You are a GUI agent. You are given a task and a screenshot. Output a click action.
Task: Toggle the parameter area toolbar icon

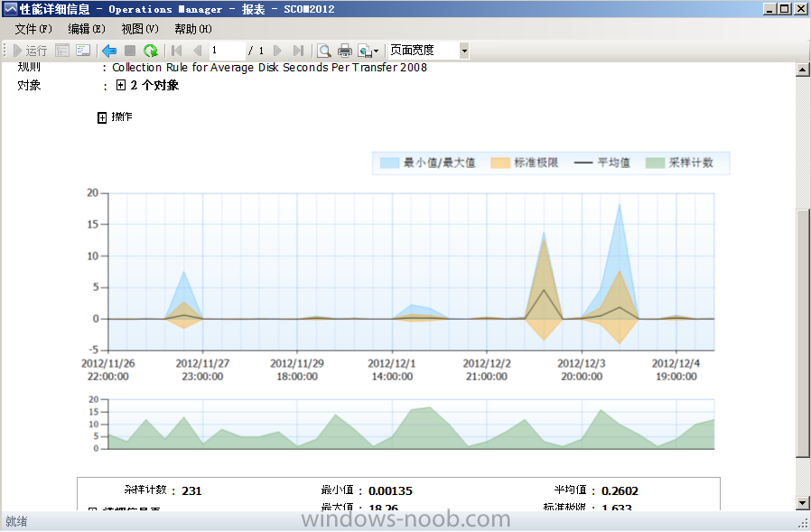[x=62, y=51]
